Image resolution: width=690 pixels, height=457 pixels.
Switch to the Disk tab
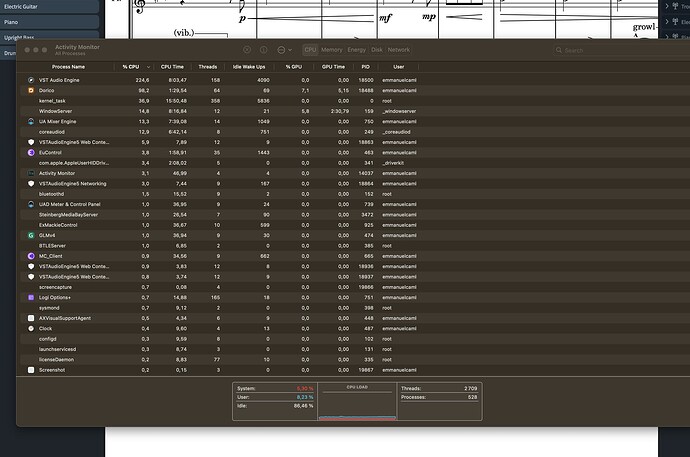[x=377, y=50]
